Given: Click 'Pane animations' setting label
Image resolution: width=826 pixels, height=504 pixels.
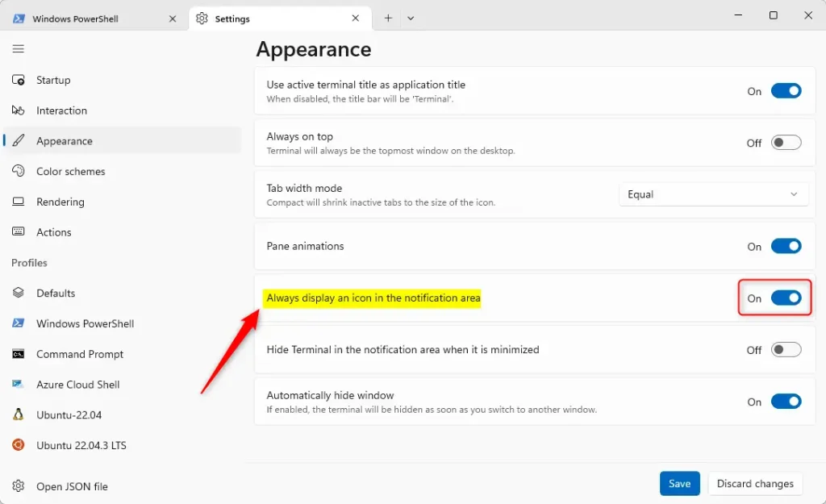Looking at the screenshot, I should pyautogui.click(x=305, y=246).
